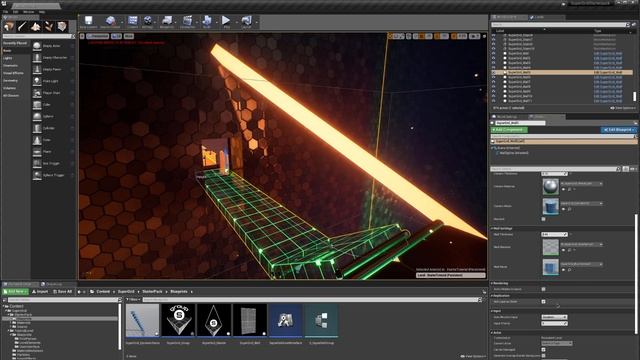Select the Place mode icon
The height and width of the screenshot is (360, 640).
9,27
